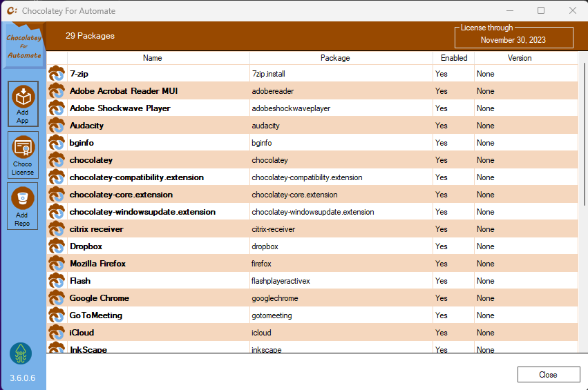The height and width of the screenshot is (390, 588).
Task: Click the Chocolatey For Automate logo
Action: [x=23, y=46]
